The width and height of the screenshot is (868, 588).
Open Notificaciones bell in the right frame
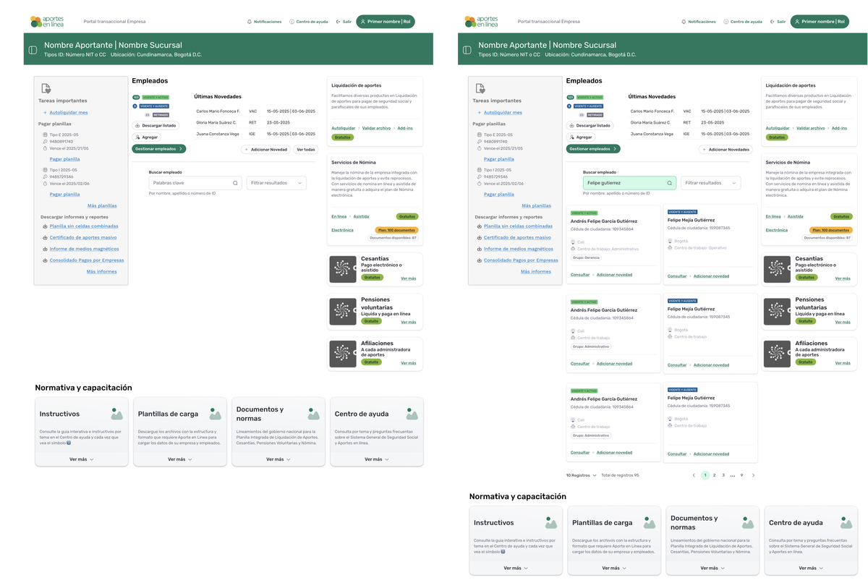point(698,22)
